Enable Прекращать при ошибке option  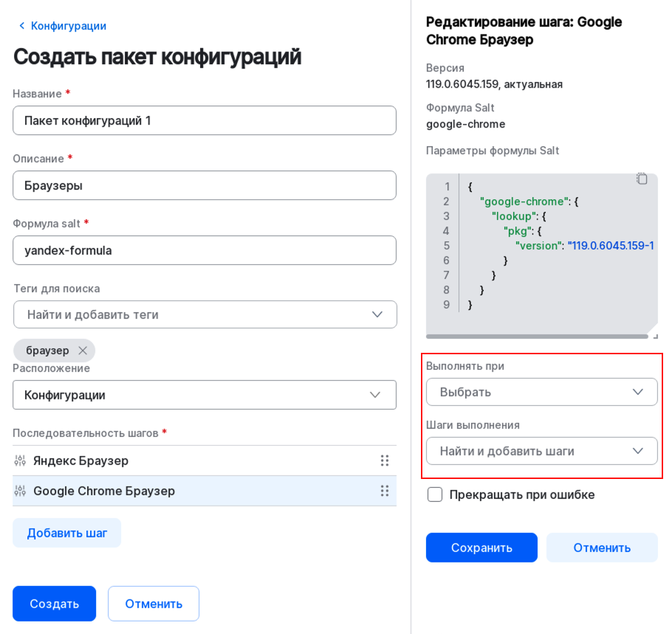coord(435,495)
